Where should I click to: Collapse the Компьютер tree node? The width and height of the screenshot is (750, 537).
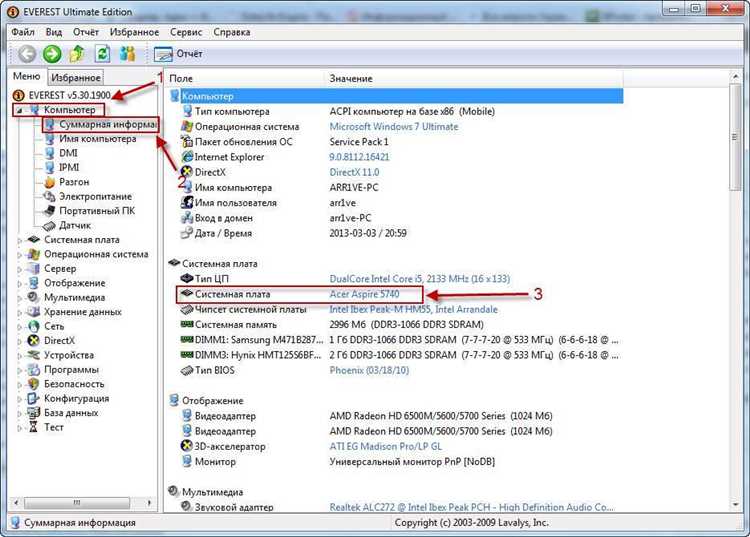tap(20, 110)
